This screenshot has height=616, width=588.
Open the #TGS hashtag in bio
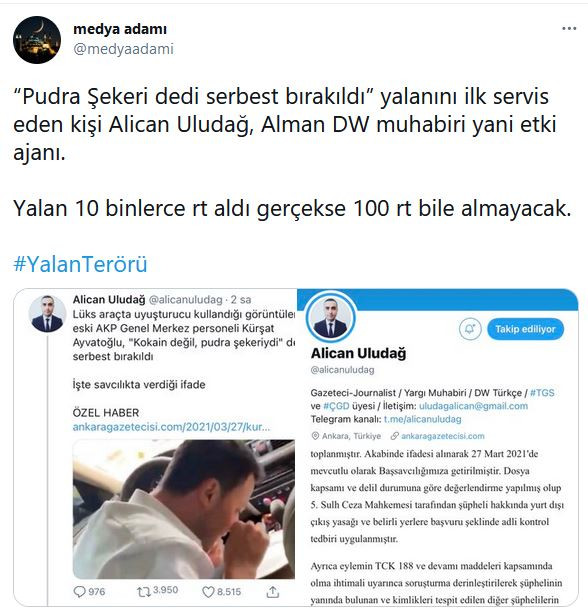coord(542,392)
